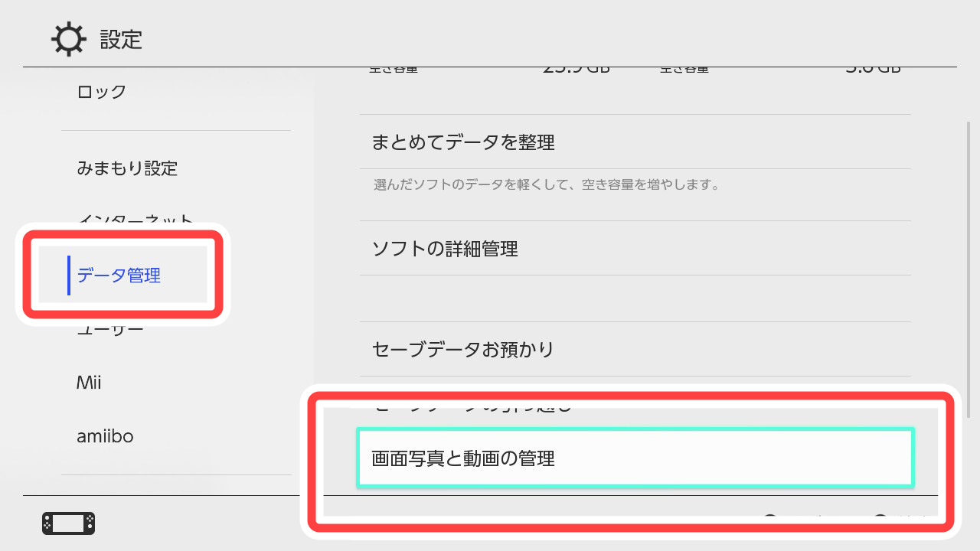Open セーブデータお預かり
Viewport: 980px width, 551px height.
462,350
